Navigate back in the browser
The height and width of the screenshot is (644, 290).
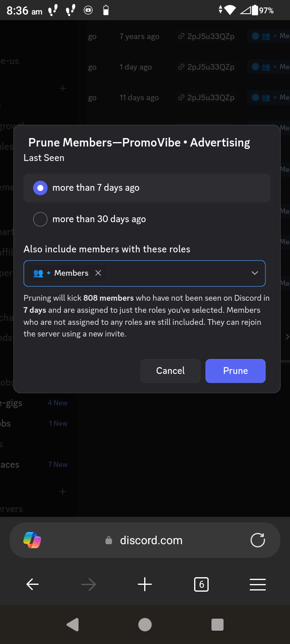[x=32, y=584]
